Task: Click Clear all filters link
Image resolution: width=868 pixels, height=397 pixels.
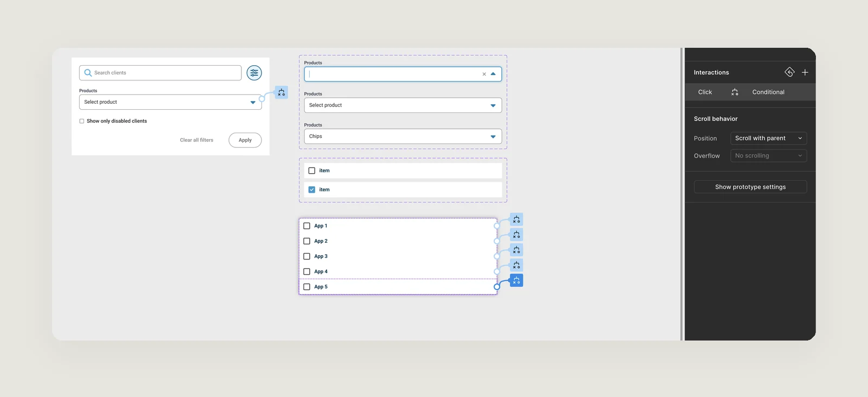Action: point(196,140)
